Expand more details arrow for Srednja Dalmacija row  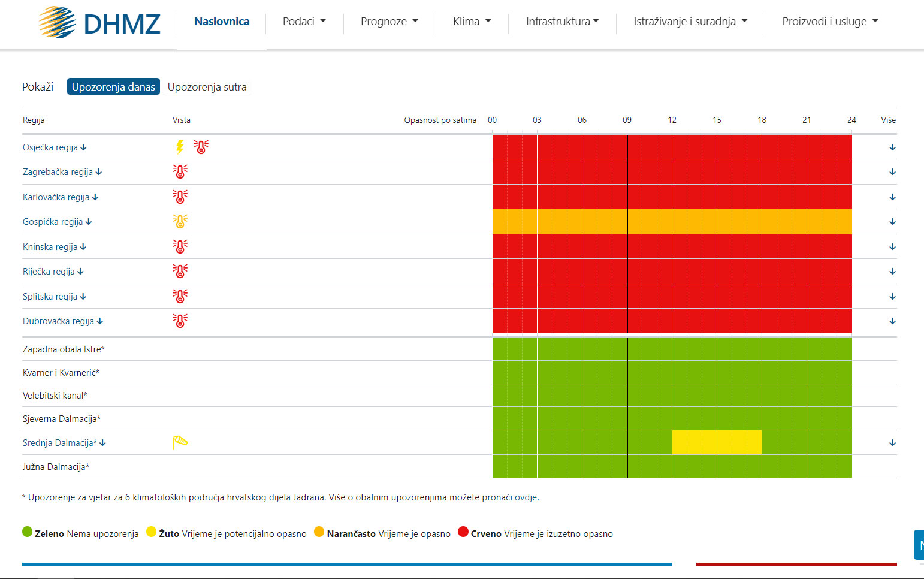pos(892,442)
